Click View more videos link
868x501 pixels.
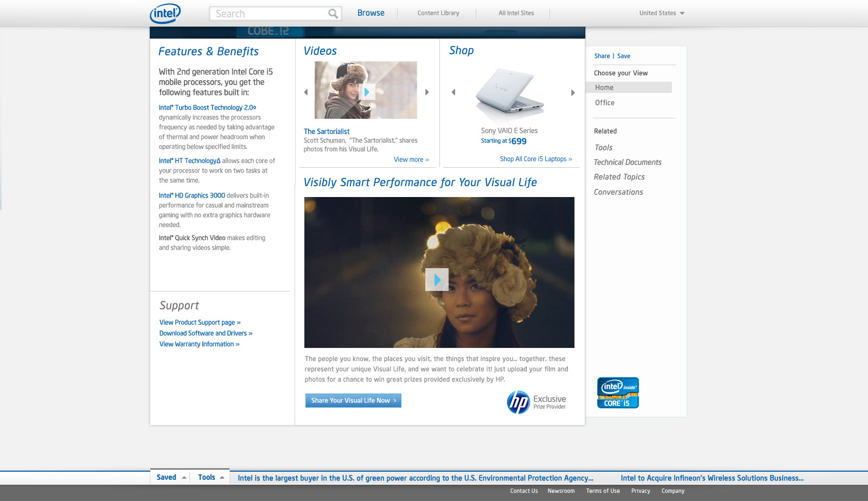411,160
